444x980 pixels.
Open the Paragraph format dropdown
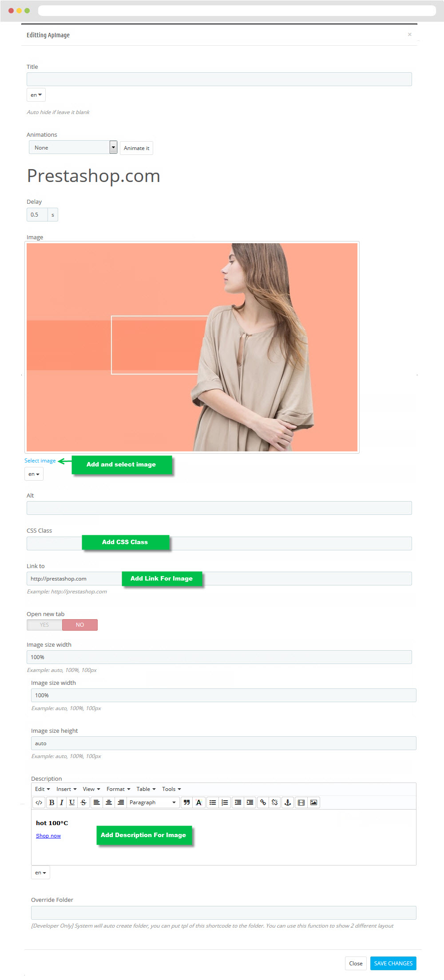[153, 802]
